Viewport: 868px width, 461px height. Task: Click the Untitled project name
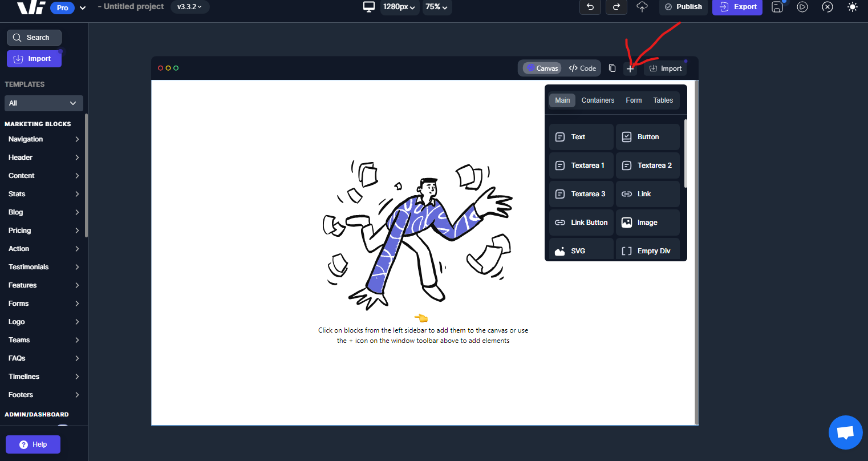pyautogui.click(x=134, y=7)
